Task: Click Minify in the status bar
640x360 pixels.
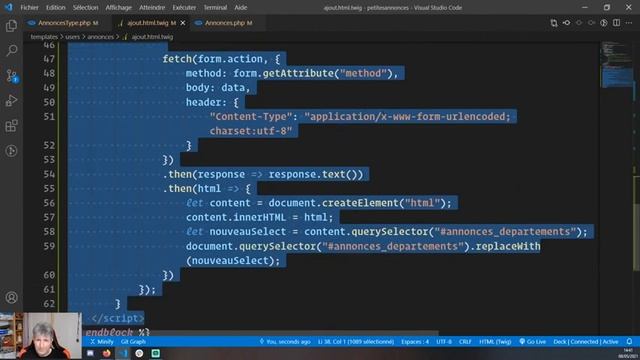Action: click(x=102, y=342)
